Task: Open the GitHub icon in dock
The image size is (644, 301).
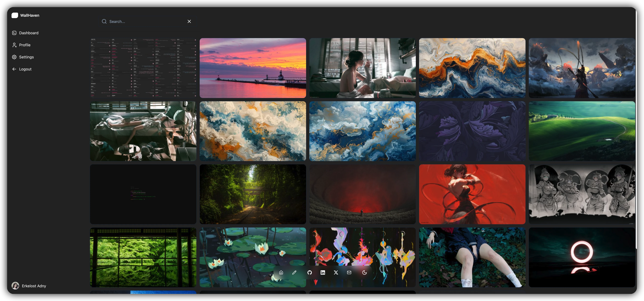Action: (x=310, y=272)
